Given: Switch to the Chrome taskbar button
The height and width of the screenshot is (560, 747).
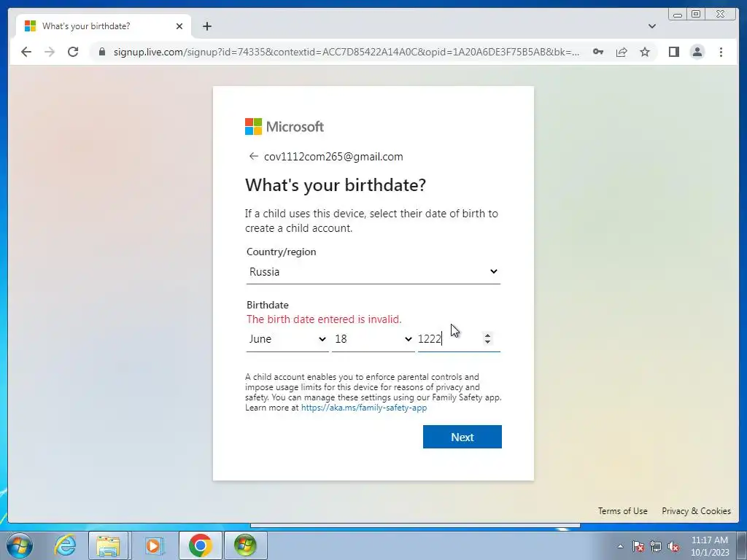Looking at the screenshot, I should click(x=200, y=545).
